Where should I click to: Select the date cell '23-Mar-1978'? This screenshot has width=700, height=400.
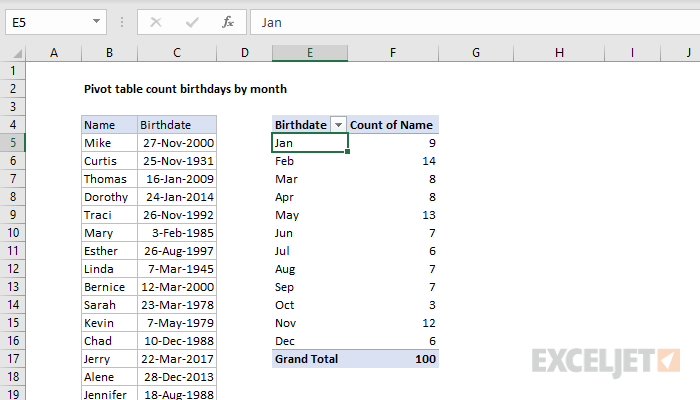tap(177, 305)
